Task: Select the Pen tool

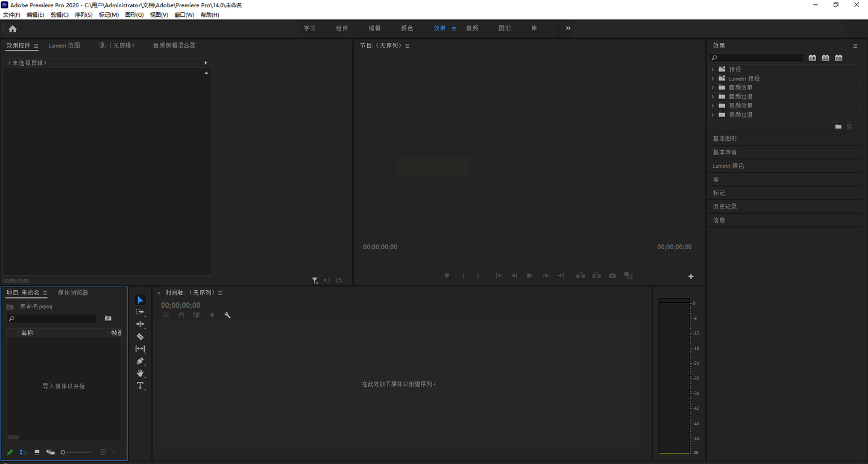Action: tap(140, 361)
